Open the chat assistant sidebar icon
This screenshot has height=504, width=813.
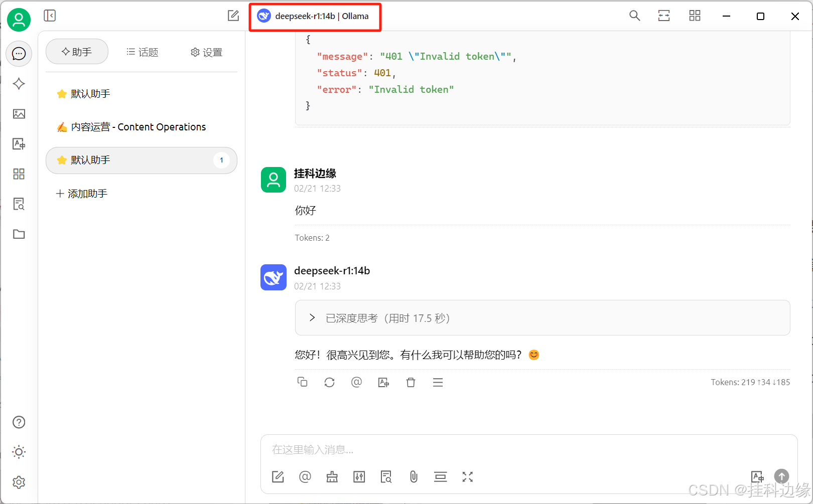tap(19, 54)
